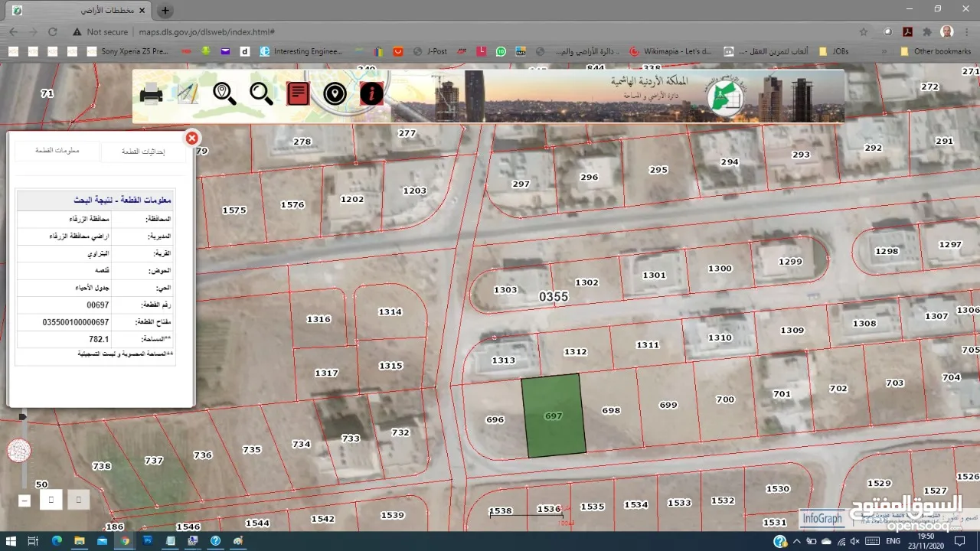The height and width of the screenshot is (551, 980).
Task: Close the parcel information panel
Action: coord(192,138)
